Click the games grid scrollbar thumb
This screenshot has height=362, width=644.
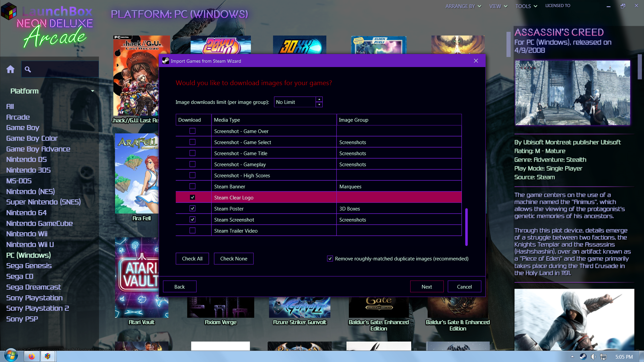(508, 44)
